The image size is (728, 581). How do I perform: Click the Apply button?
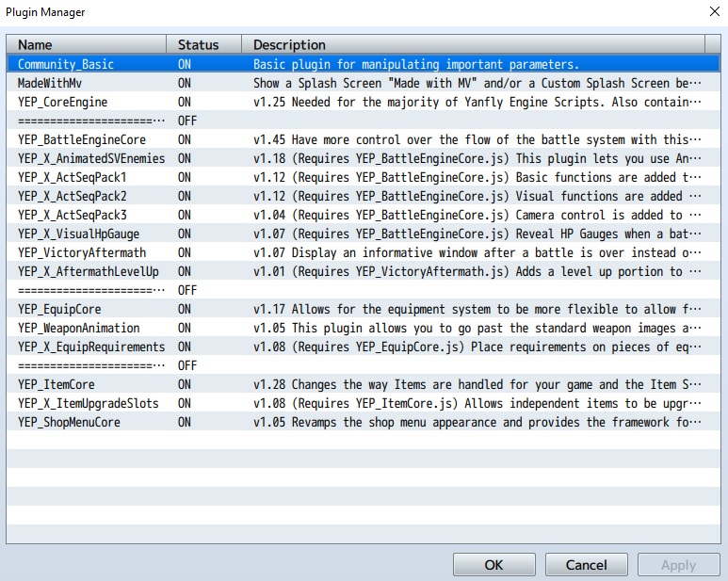coord(679,565)
